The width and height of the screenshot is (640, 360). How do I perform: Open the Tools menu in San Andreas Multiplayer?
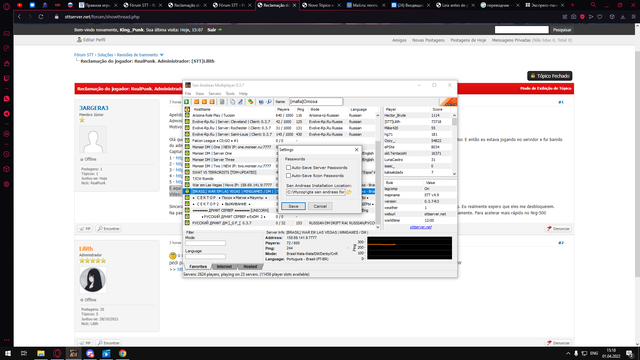pyautogui.click(x=230, y=94)
